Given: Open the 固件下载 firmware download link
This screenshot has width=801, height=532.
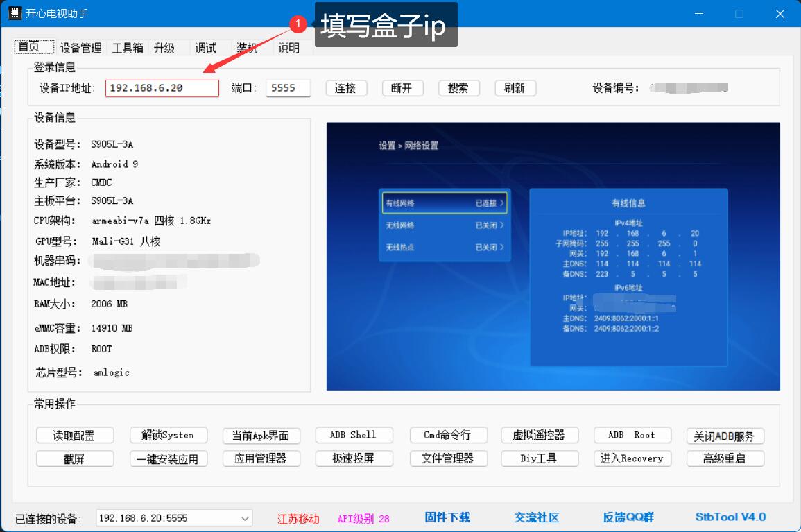Looking at the screenshot, I should pyautogui.click(x=447, y=517).
